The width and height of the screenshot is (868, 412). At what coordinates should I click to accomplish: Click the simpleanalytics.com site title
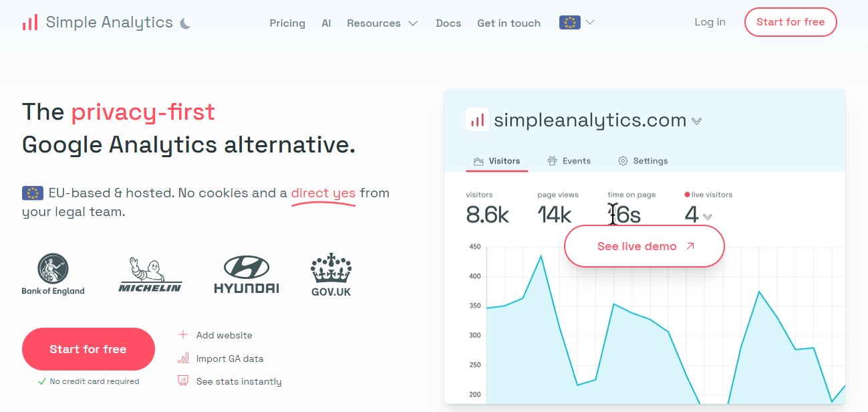pyautogui.click(x=590, y=120)
